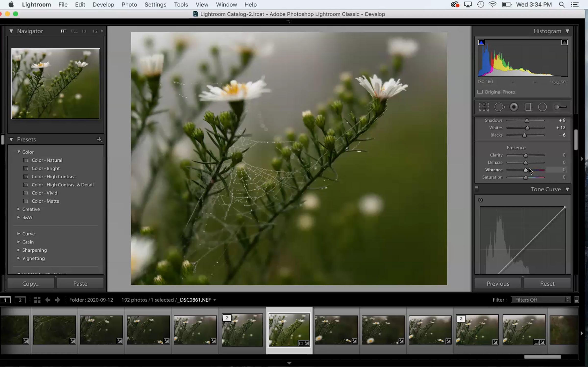The width and height of the screenshot is (588, 367).
Task: Select the Crop Overlay tool
Action: pyautogui.click(x=484, y=107)
